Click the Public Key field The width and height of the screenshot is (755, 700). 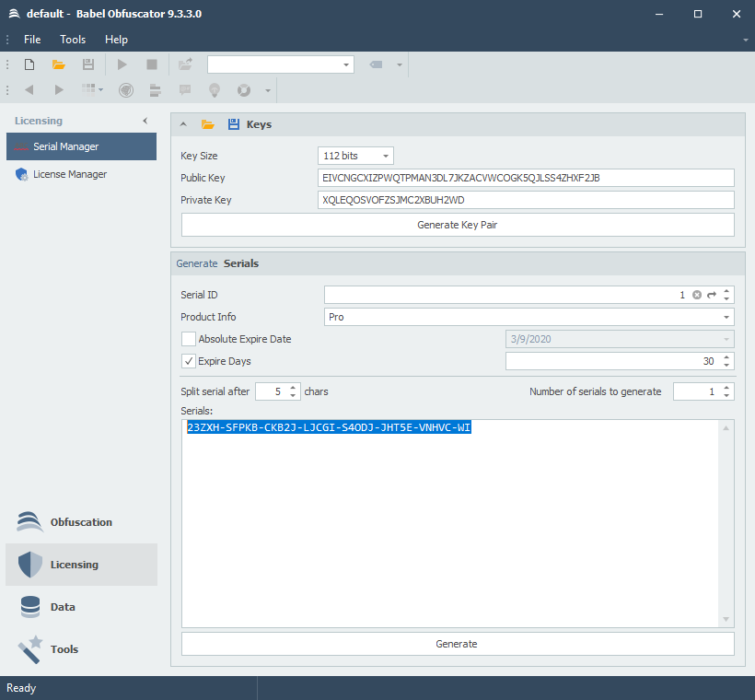tap(526, 179)
